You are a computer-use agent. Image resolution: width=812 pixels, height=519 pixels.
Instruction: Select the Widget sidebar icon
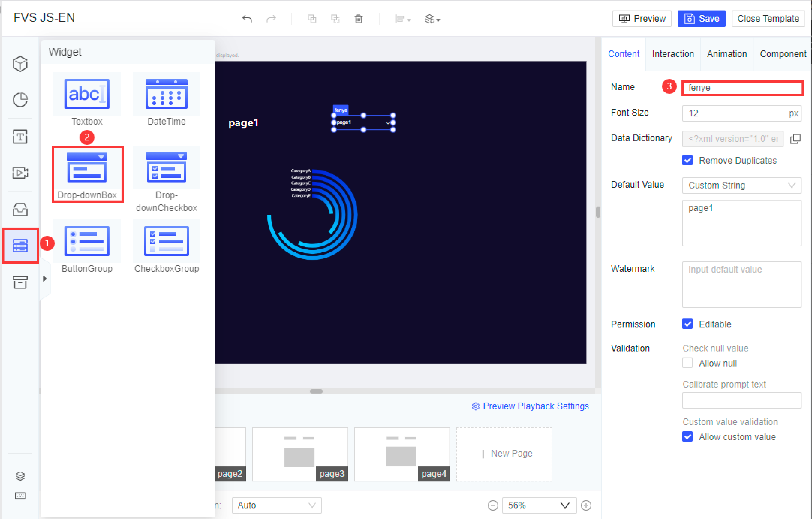[20, 246]
